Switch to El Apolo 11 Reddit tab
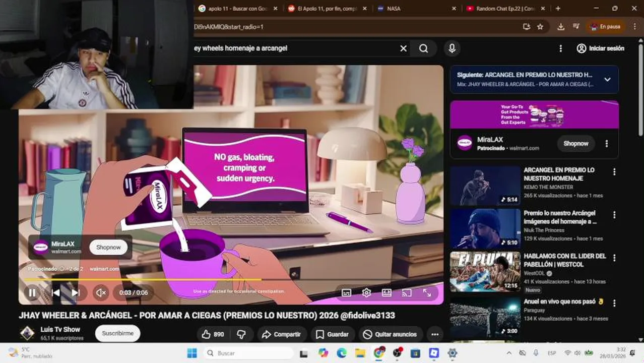This screenshot has height=363, width=644. (x=326, y=9)
